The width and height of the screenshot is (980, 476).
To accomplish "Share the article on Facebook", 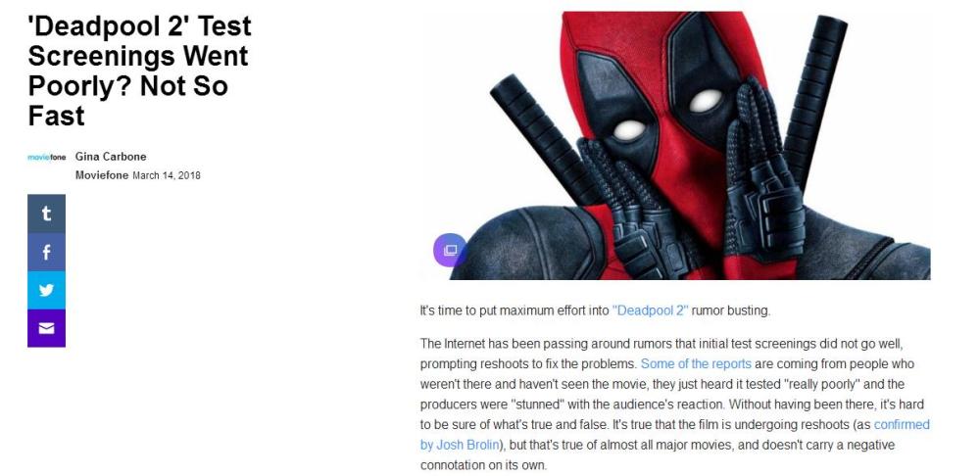I will tap(46, 252).
